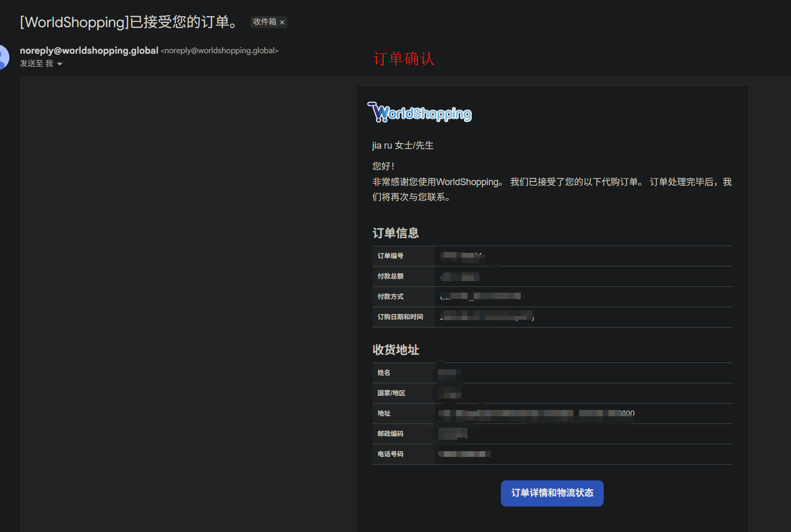Open the 订单详情和物流状态 button
Screen dimensions: 791x532
[x=552, y=493]
